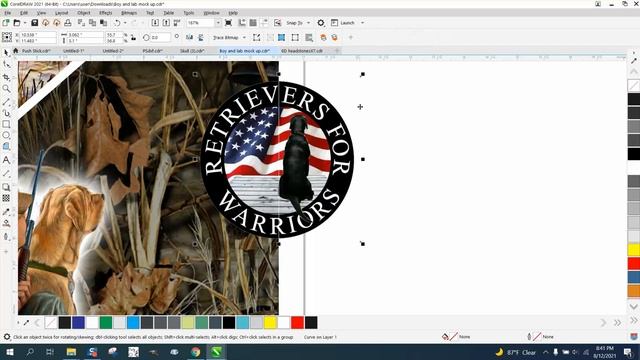Click the Copy icon in toolbar

tap(93, 23)
